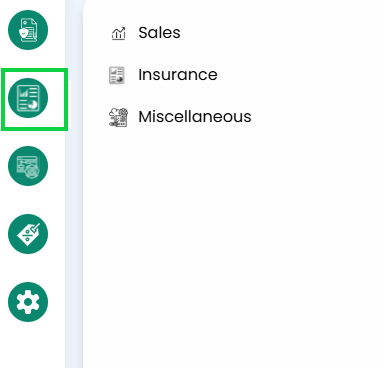Click the pie chart on reports icon
The height and width of the screenshot is (368, 384).
[33, 104]
